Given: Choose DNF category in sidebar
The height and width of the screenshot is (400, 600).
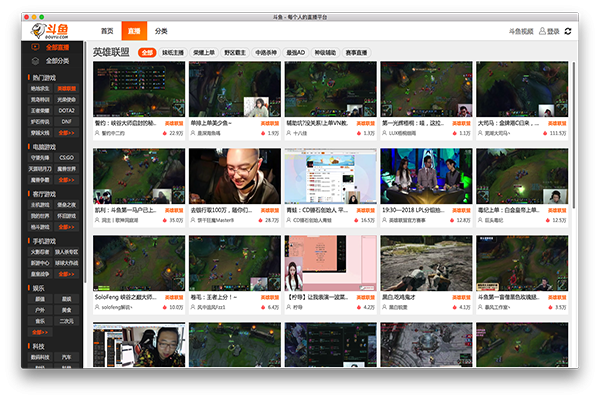Looking at the screenshot, I should [x=67, y=122].
